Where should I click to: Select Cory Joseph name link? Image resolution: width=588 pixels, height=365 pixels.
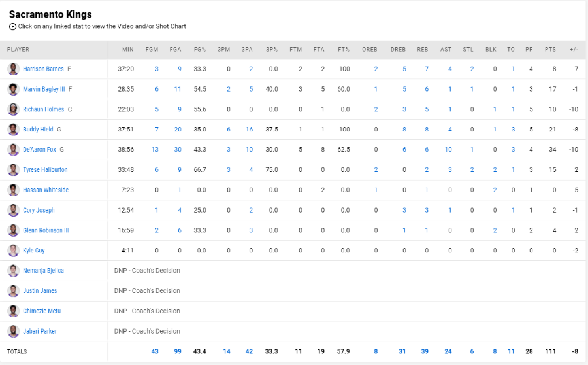click(x=39, y=210)
